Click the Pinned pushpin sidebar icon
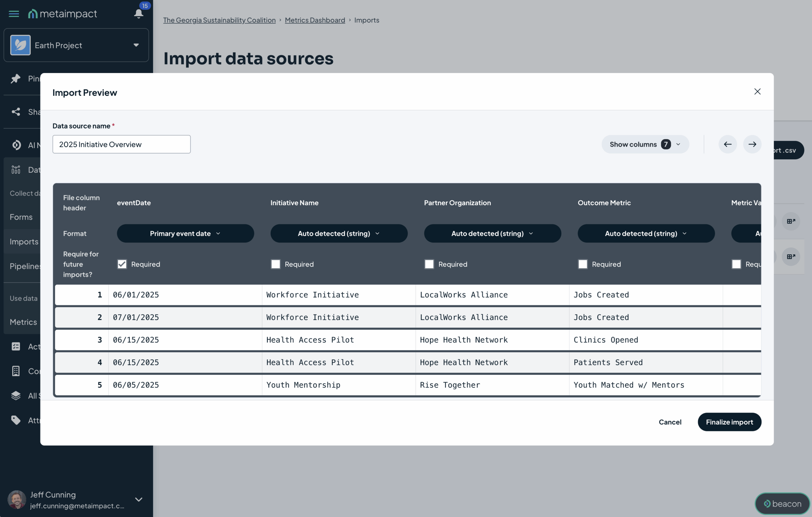 coord(16,79)
